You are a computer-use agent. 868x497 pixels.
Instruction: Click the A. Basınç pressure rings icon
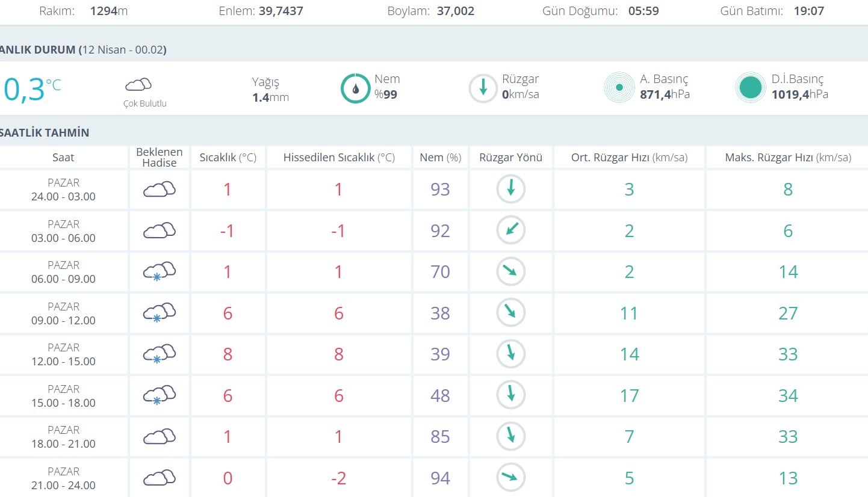point(619,88)
